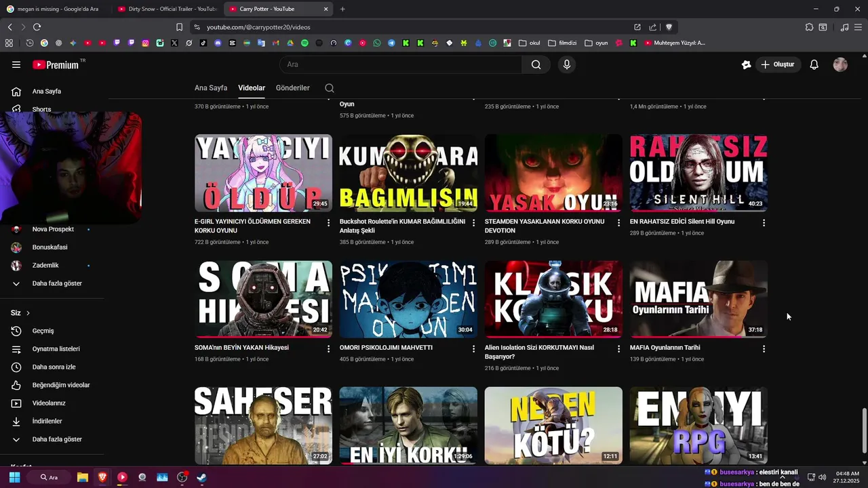Open the okul bookmarks folder

click(529, 43)
